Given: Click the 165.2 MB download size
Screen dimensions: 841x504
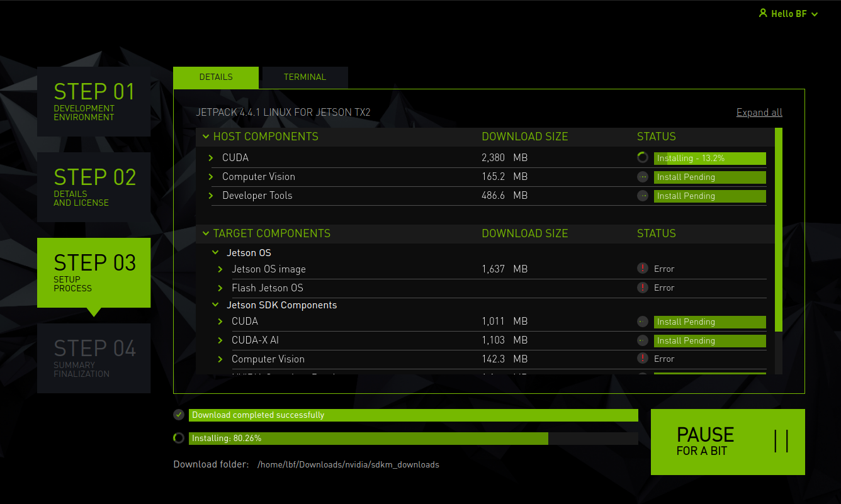Looking at the screenshot, I should [x=504, y=177].
